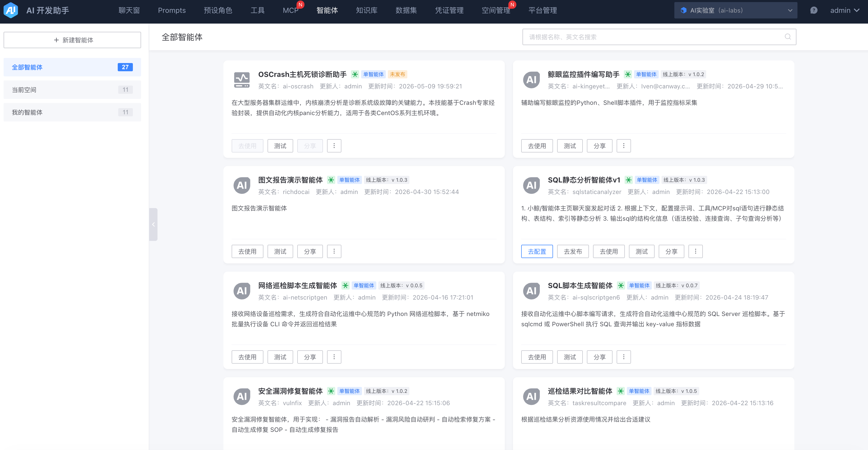Go to the Prompts nav tab
The width and height of the screenshot is (868, 450).
pyautogui.click(x=172, y=11)
